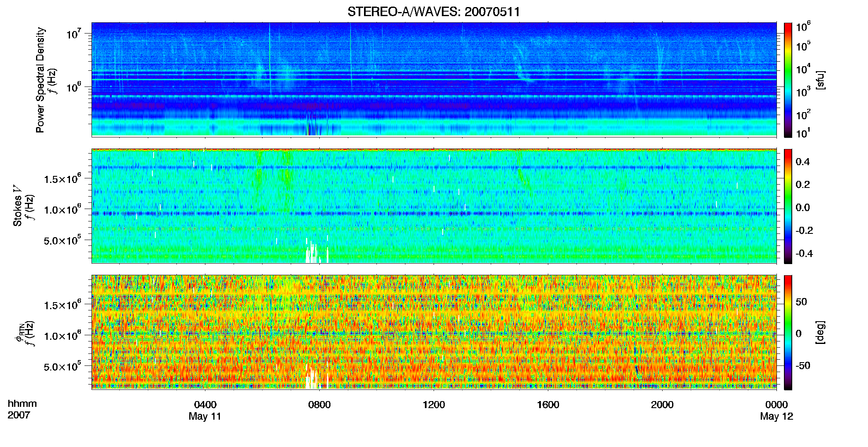The image size is (868, 447).
Task: Click the 5.0×10^5 tick in Stokes panel
Action: point(63,240)
